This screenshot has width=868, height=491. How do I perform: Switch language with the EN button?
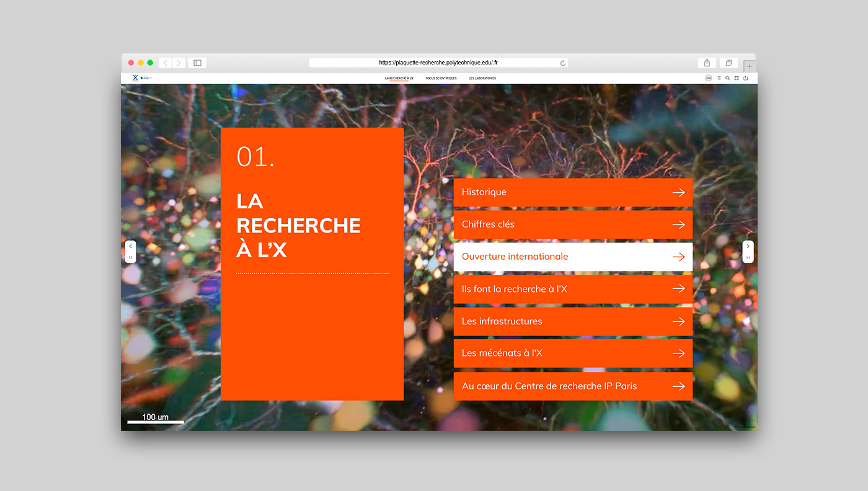click(708, 78)
